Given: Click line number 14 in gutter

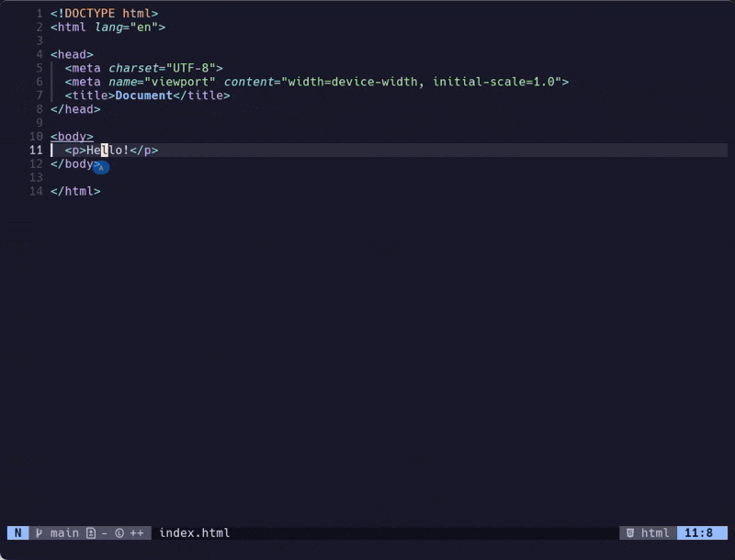Looking at the screenshot, I should tap(36, 191).
